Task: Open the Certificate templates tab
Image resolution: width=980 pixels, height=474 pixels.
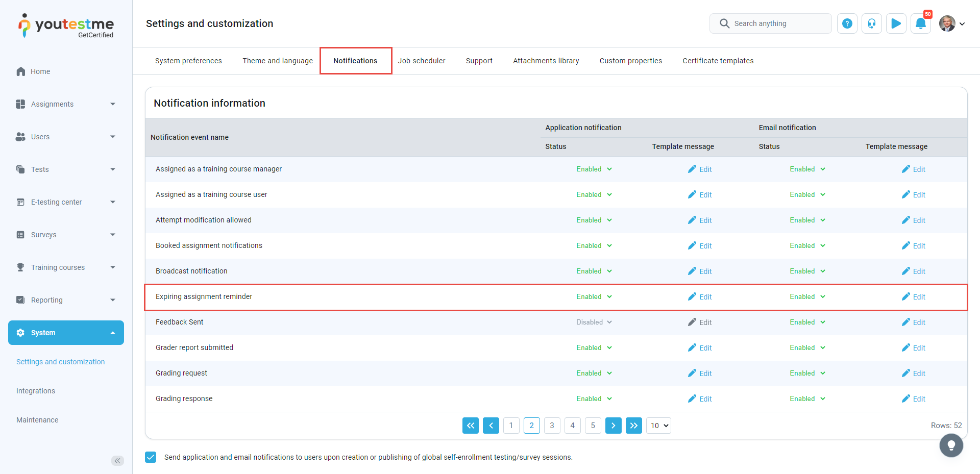Action: tap(718, 61)
